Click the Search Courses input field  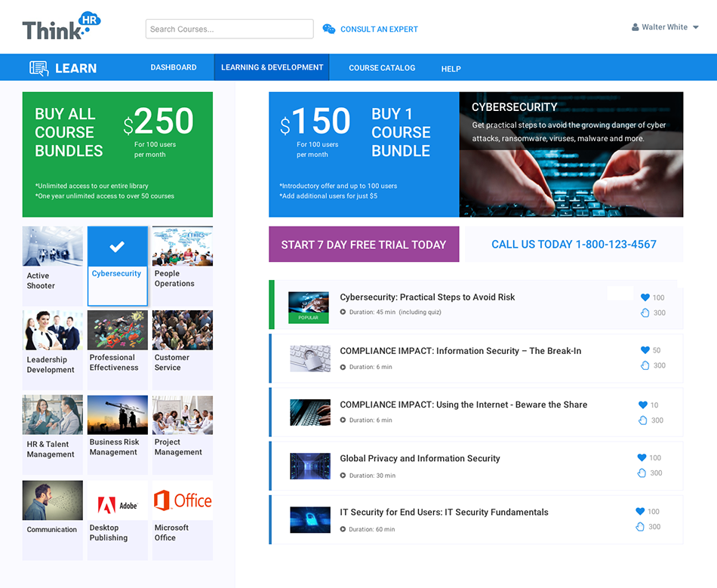(x=229, y=29)
